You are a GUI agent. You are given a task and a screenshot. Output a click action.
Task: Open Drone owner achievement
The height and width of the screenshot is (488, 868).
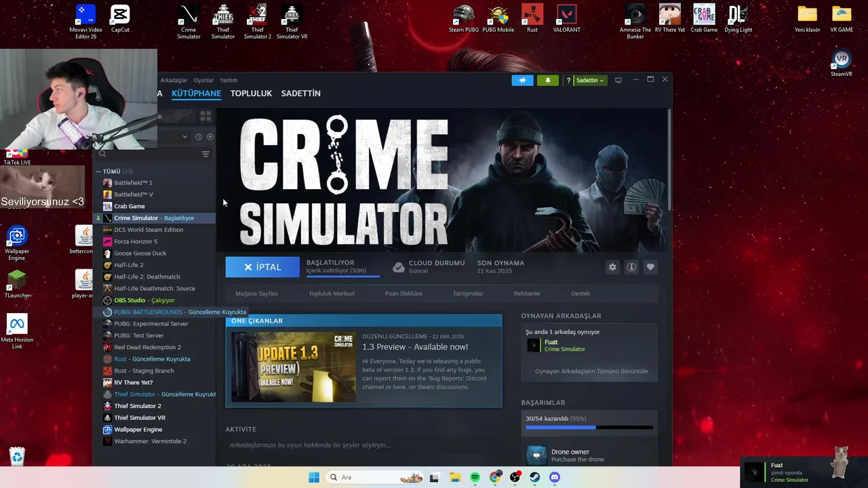pyautogui.click(x=589, y=455)
